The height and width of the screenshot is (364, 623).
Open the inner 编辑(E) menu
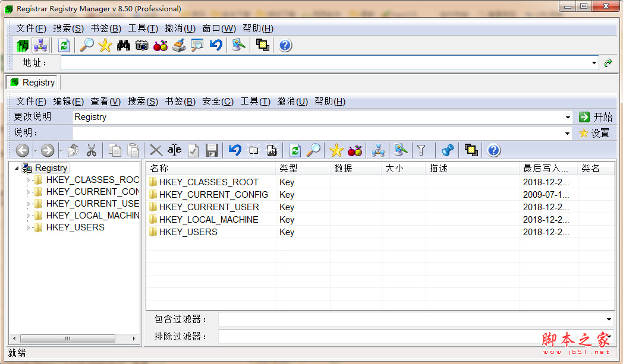click(68, 102)
